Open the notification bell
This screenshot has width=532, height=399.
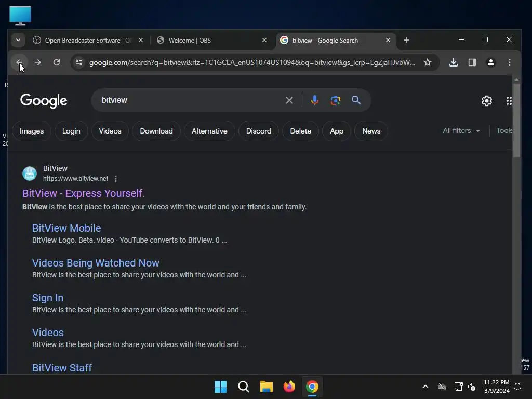[518, 387]
